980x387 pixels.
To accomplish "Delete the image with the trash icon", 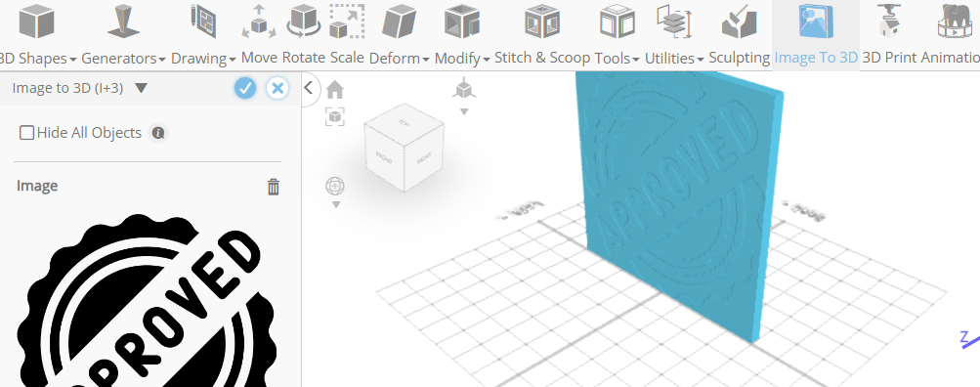I will coord(274,187).
